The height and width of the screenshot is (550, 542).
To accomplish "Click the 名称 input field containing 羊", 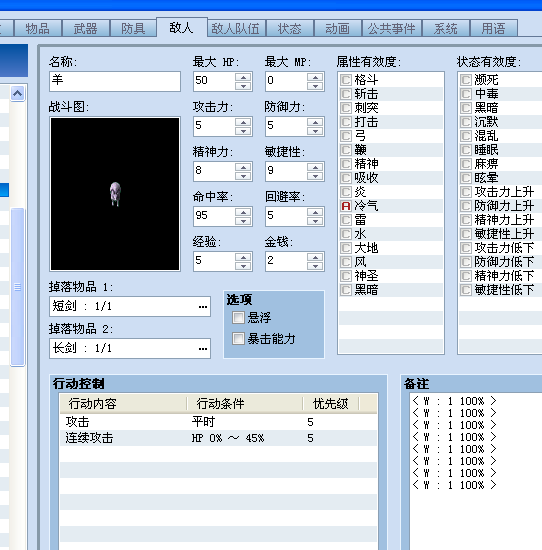I will [x=115, y=81].
